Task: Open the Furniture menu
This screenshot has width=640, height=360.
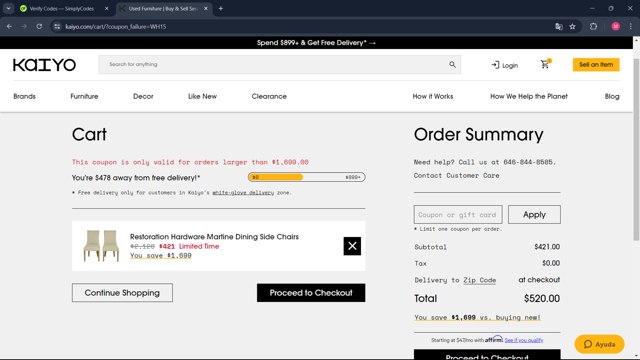Action: (x=84, y=96)
